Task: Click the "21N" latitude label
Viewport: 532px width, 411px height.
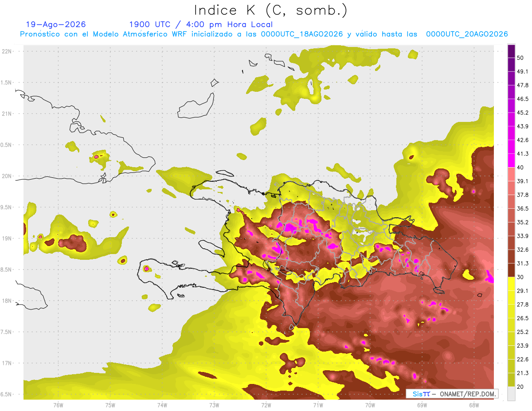Action: [8, 114]
